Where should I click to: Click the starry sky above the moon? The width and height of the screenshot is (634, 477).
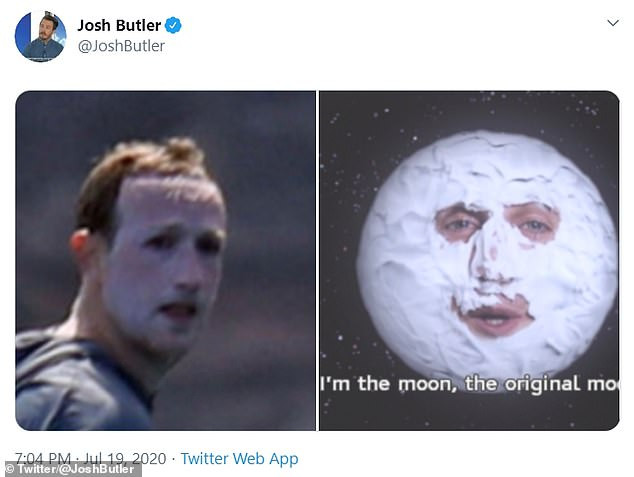click(x=469, y=111)
